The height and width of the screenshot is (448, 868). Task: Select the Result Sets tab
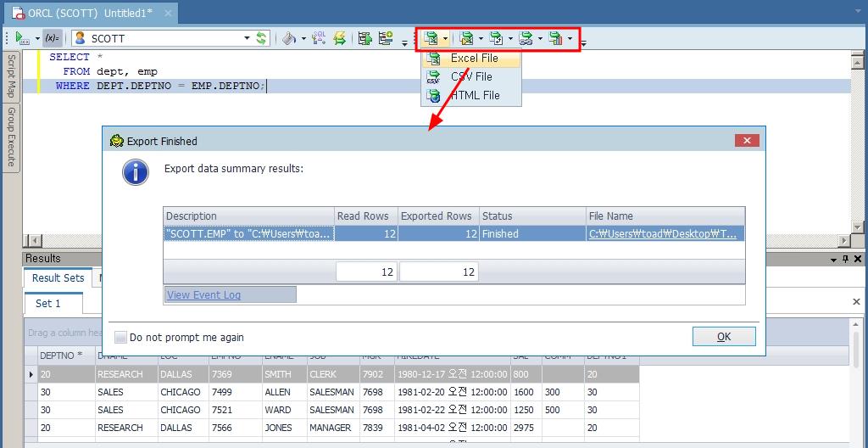(x=58, y=278)
